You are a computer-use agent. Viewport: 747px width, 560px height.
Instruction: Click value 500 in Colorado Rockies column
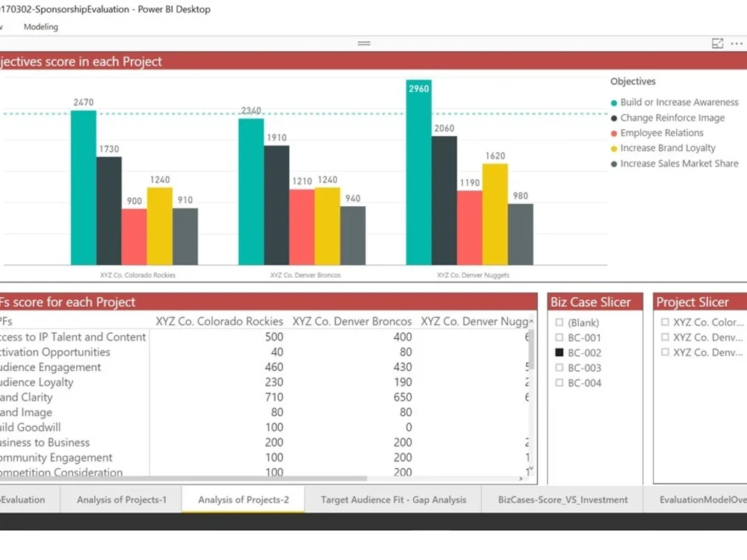[274, 337]
